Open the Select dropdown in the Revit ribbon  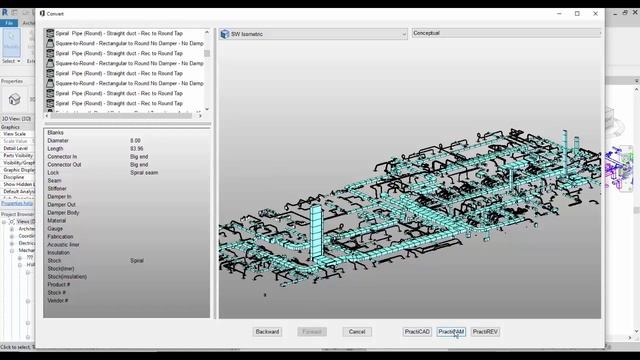point(11,61)
